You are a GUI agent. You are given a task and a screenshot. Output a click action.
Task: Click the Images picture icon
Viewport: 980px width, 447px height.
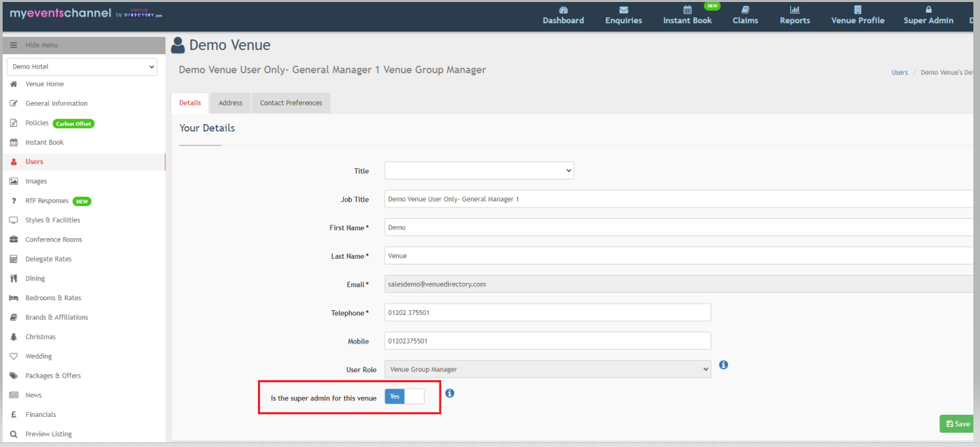13,181
